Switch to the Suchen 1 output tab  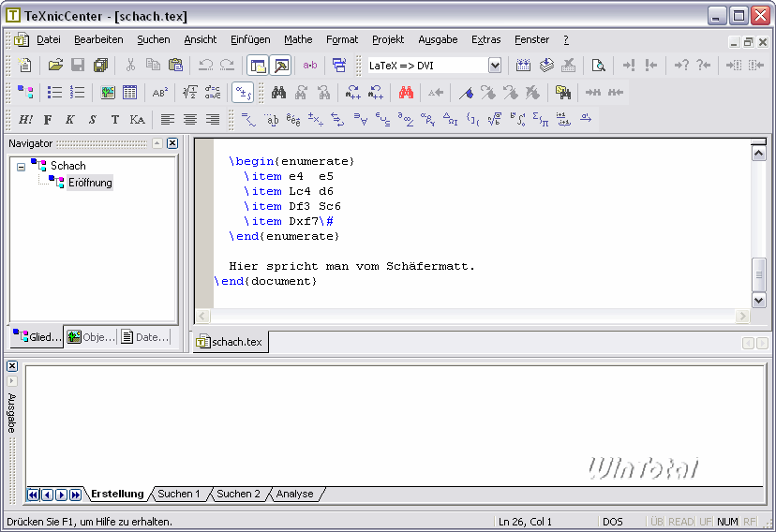coord(179,494)
